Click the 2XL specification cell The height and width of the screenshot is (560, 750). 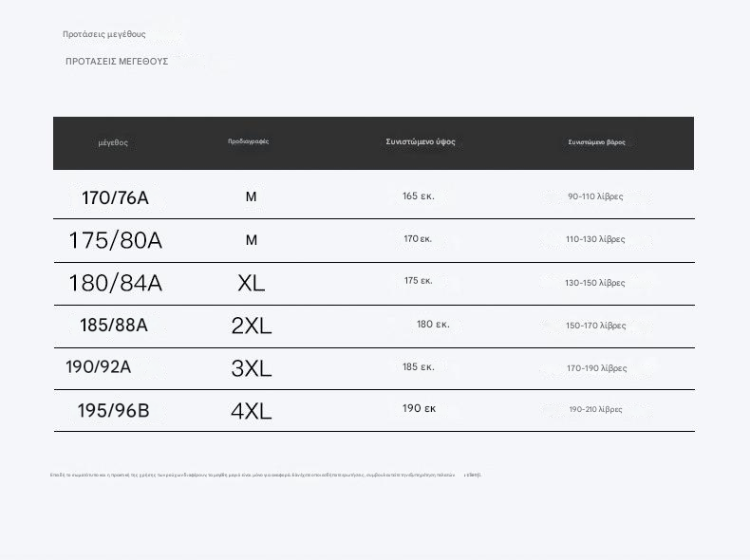coord(252,327)
